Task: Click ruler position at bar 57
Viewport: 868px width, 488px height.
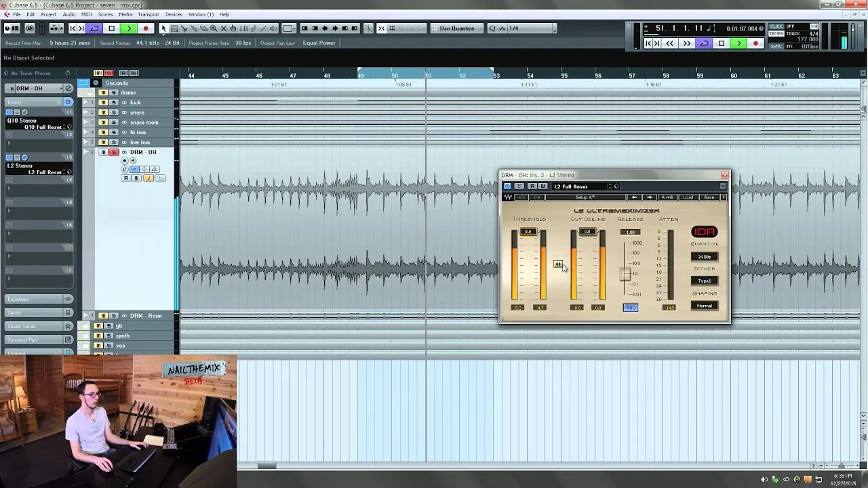Action: 632,76
